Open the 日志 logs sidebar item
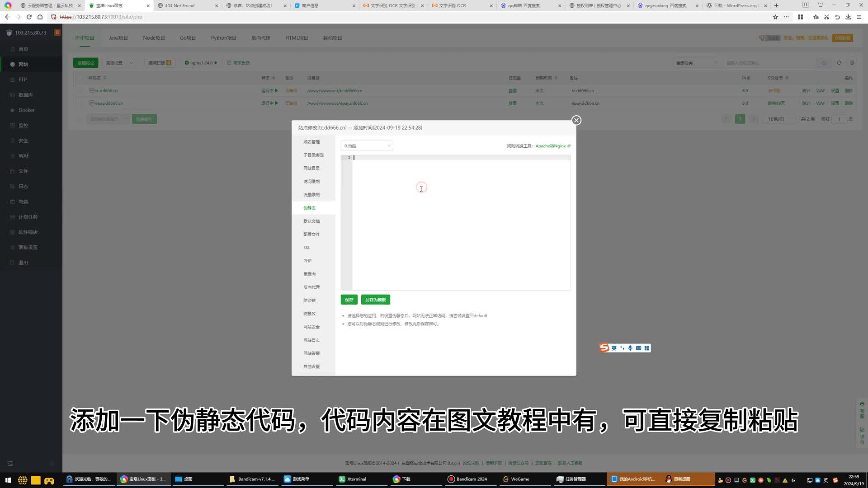This screenshot has height=488, width=868. 23,187
